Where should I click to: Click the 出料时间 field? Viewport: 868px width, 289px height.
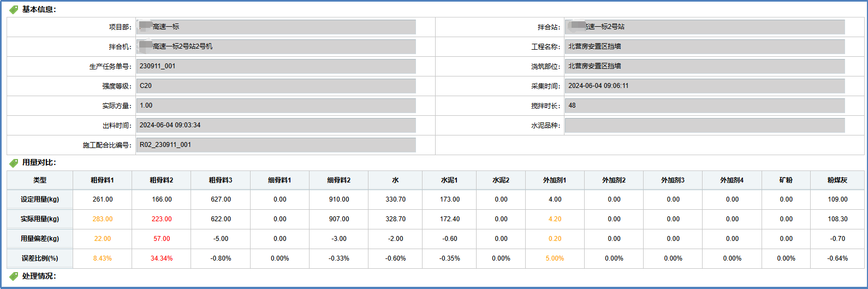276,125
